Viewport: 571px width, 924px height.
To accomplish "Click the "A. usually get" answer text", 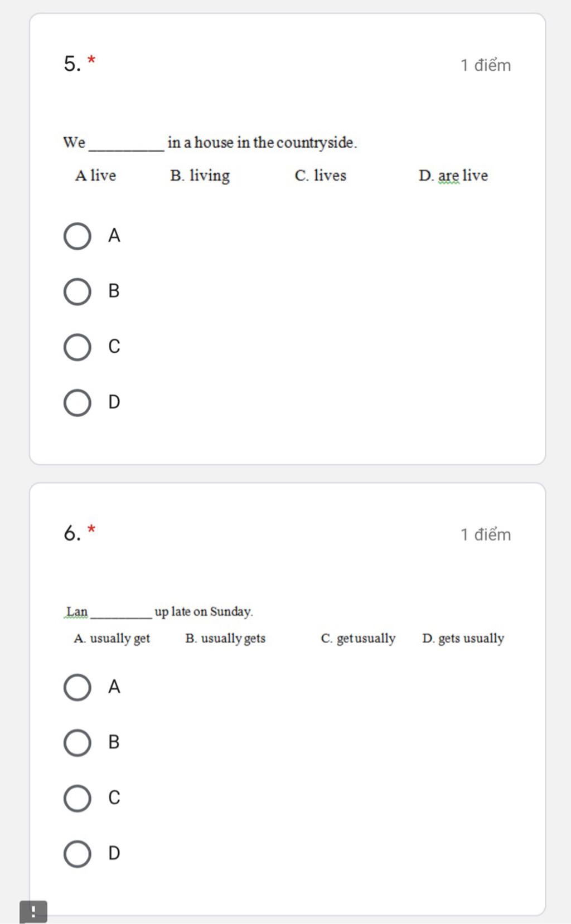I will pyautogui.click(x=112, y=639).
